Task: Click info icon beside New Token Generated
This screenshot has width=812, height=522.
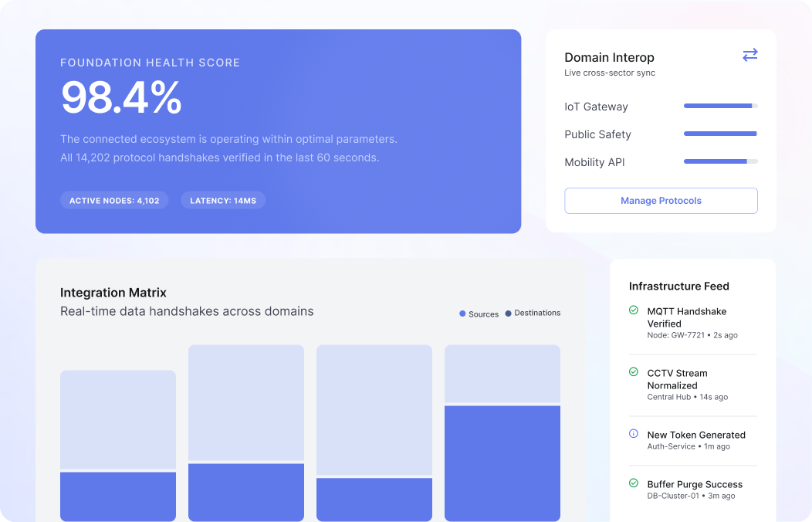Action: (x=634, y=434)
